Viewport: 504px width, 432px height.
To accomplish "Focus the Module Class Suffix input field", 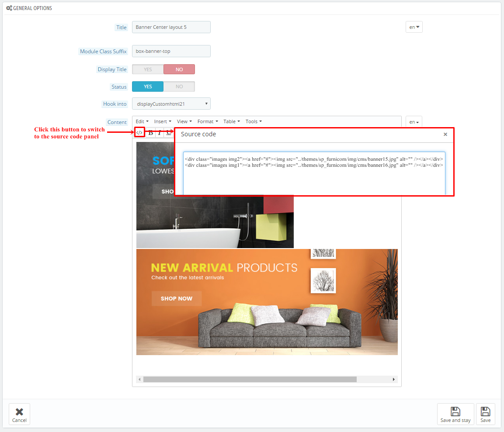I will pos(171,51).
